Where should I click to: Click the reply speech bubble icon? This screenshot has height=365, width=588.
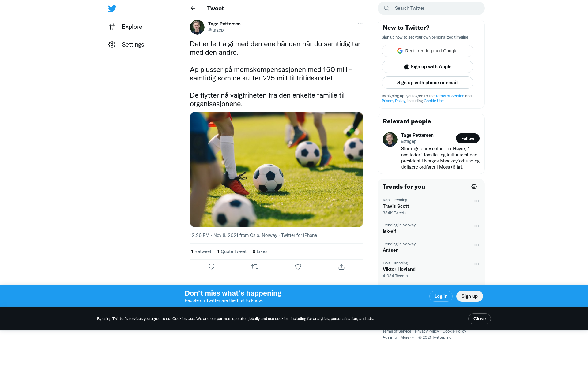point(211,267)
